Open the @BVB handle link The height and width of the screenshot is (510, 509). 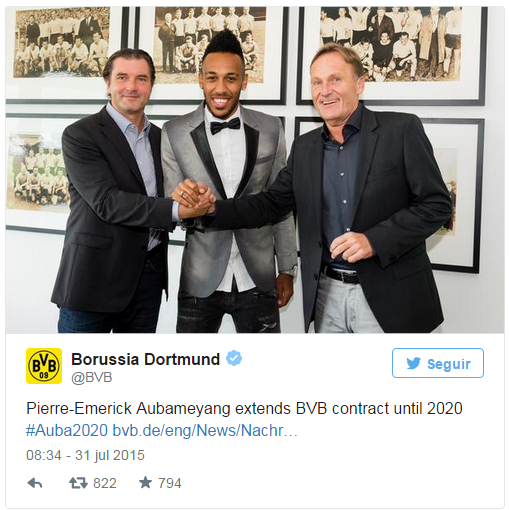pos(92,377)
